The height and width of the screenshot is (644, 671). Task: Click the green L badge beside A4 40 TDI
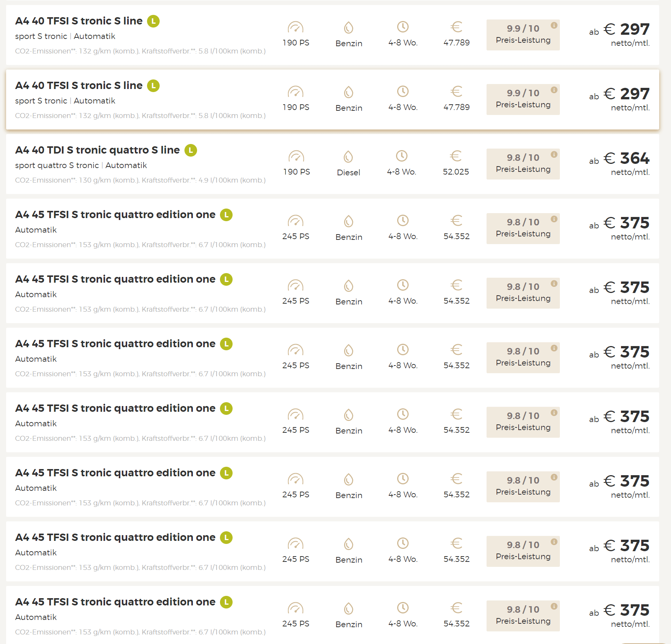click(x=191, y=150)
